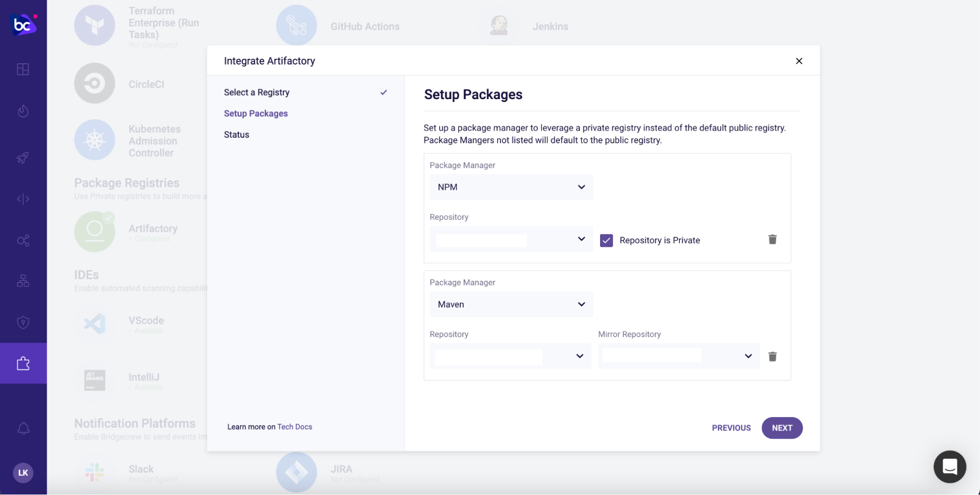Click the LK user avatar

[23, 473]
